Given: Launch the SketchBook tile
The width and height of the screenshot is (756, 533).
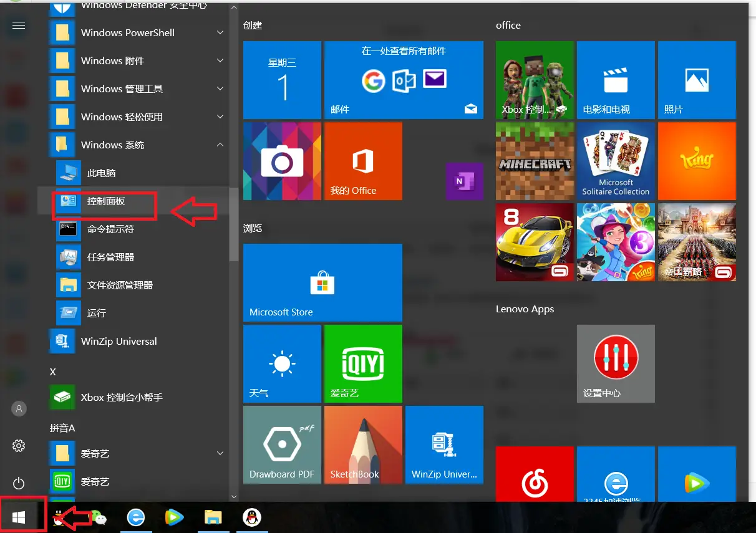Looking at the screenshot, I should tap(363, 444).
